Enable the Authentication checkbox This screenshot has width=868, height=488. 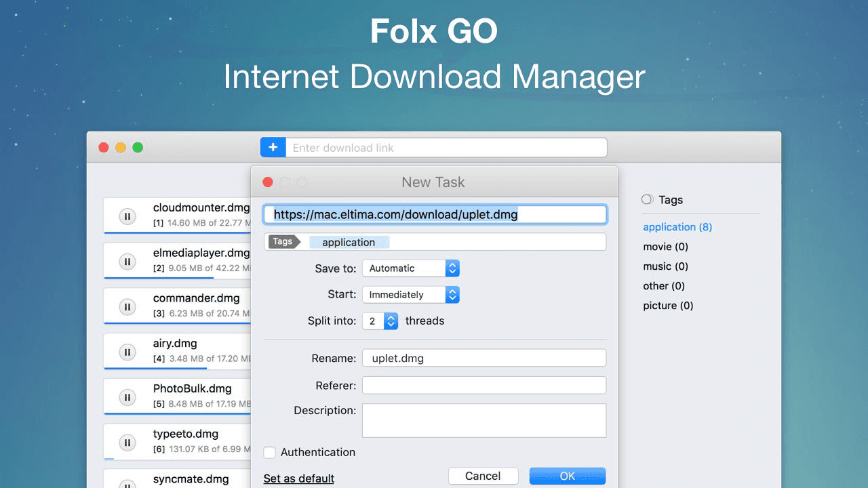point(270,452)
